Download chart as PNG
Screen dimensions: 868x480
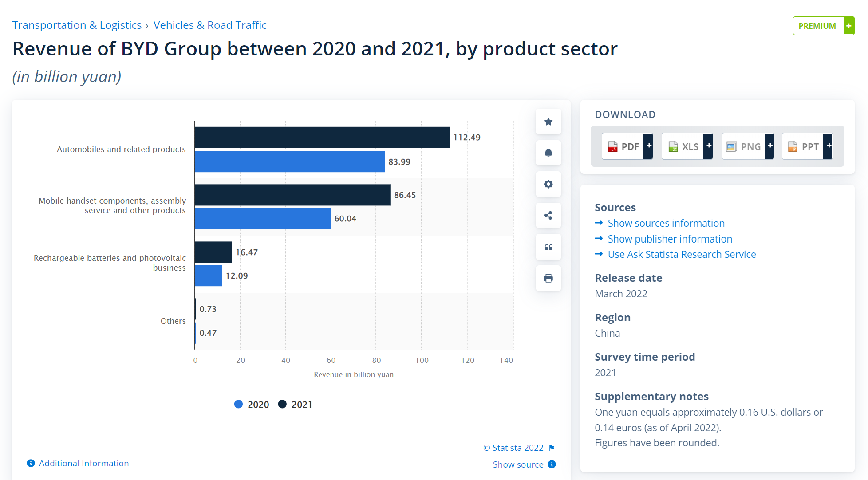point(747,146)
